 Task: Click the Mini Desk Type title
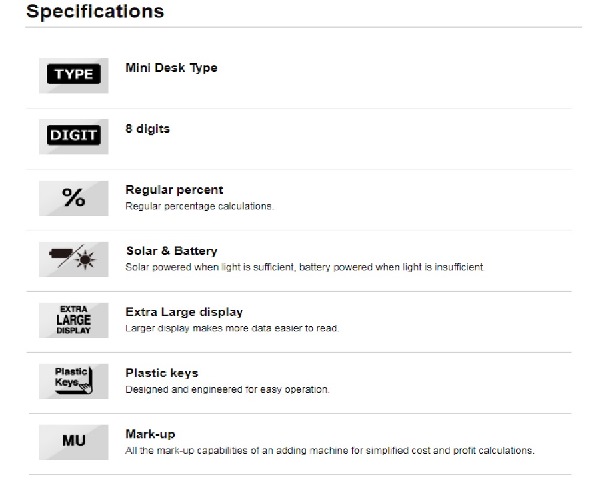pos(171,68)
